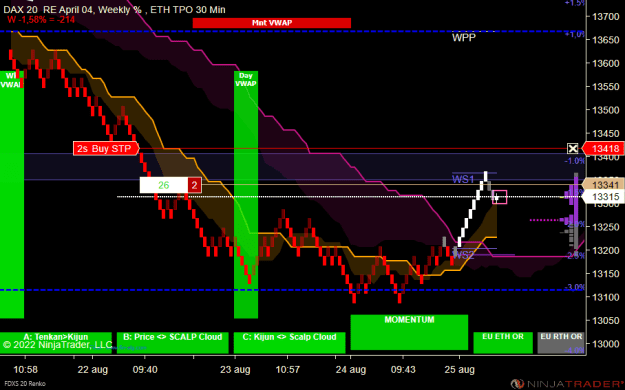Click the 13700 price axis label
625x390 pixels.
(605, 16)
